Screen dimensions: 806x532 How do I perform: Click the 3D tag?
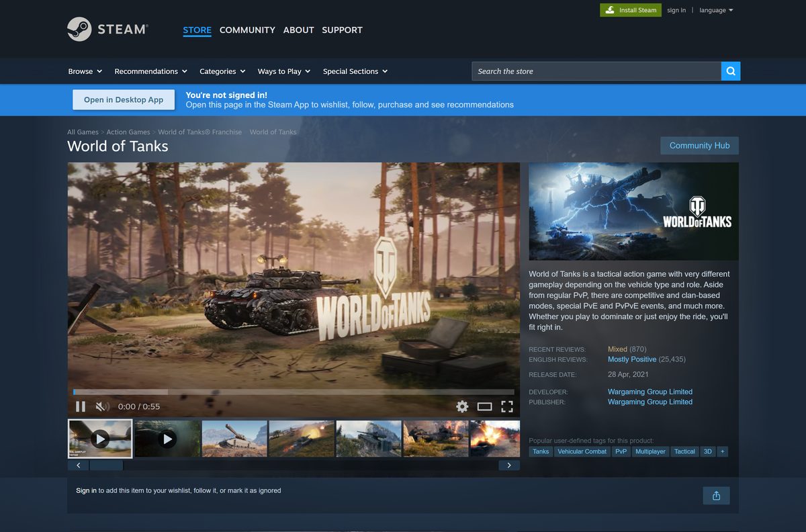tap(707, 451)
